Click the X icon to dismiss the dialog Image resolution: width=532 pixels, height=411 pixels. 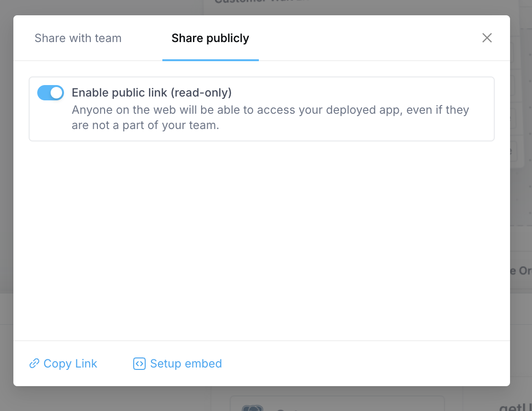pos(487,38)
